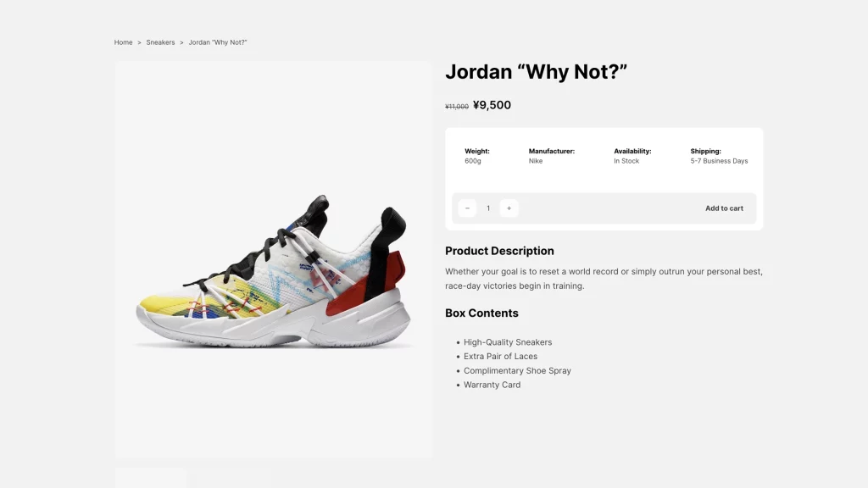The width and height of the screenshot is (868, 488).
Task: Click the Complimentary Shoe Spray list item
Action: (x=517, y=371)
